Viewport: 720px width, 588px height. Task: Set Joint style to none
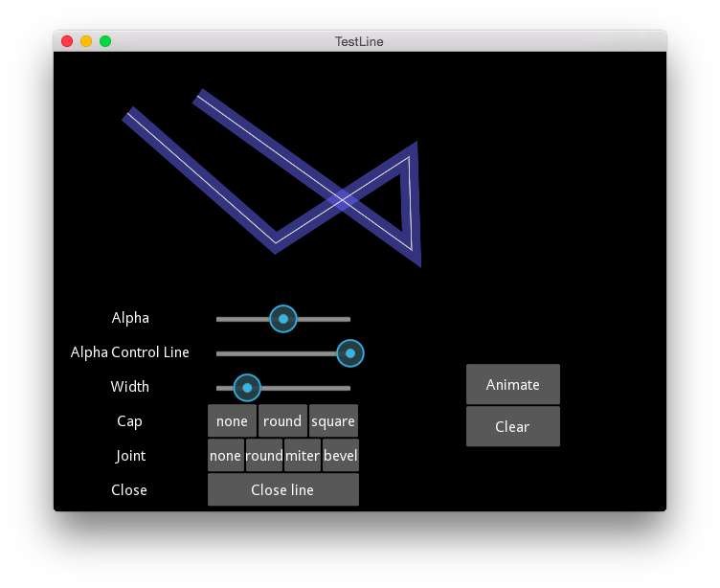[226, 455]
